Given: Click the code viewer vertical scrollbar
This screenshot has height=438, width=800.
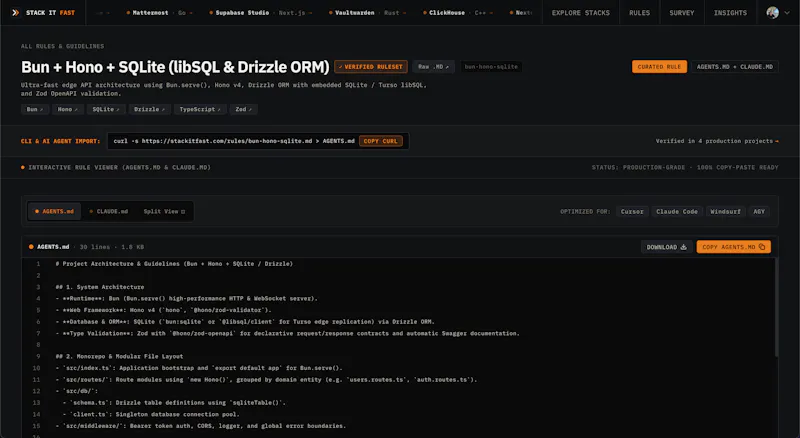Looking at the screenshot, I should (x=776, y=308).
